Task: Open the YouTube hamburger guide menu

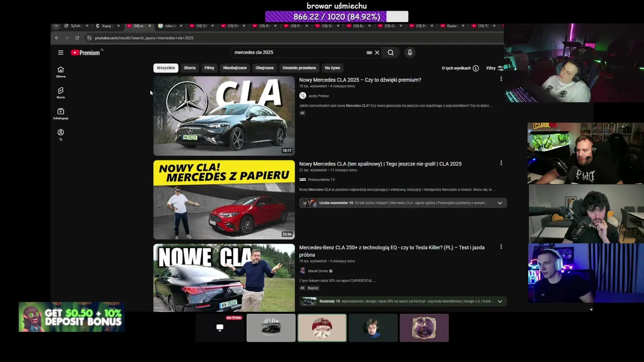Action: click(60, 52)
